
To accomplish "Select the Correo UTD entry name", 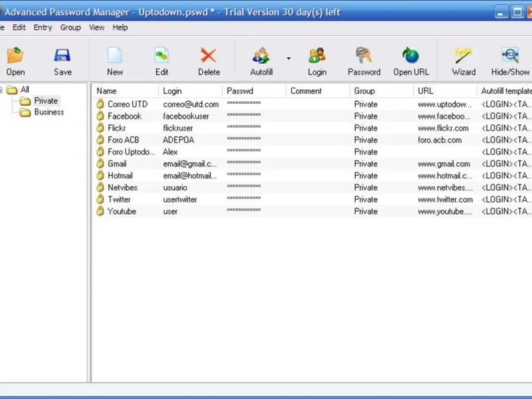I will click(x=128, y=104).
